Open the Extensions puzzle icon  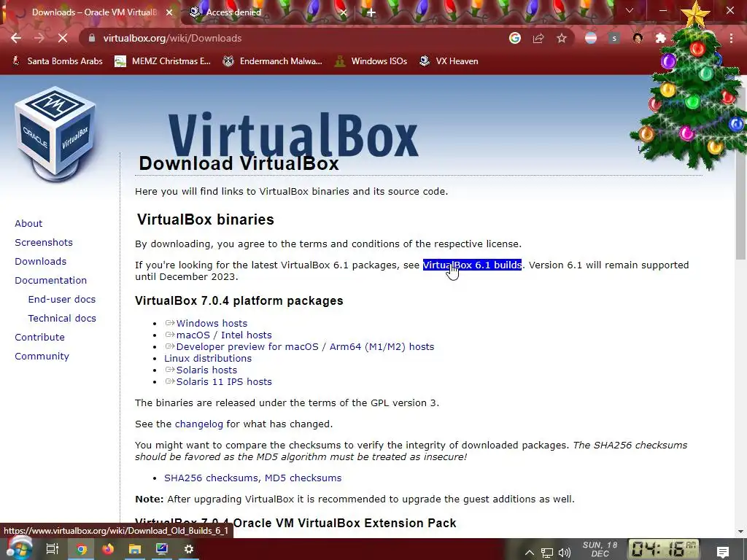click(x=661, y=38)
